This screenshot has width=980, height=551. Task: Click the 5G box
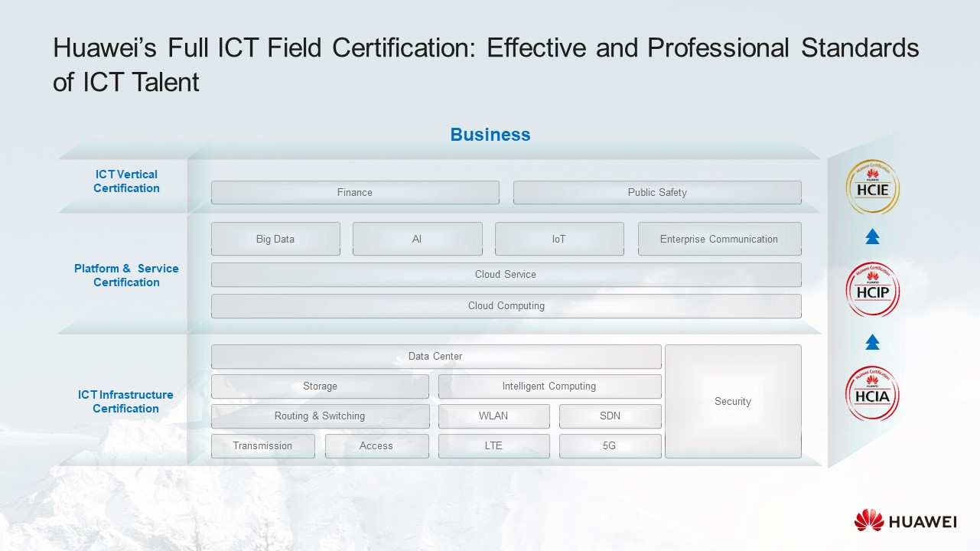(x=610, y=446)
